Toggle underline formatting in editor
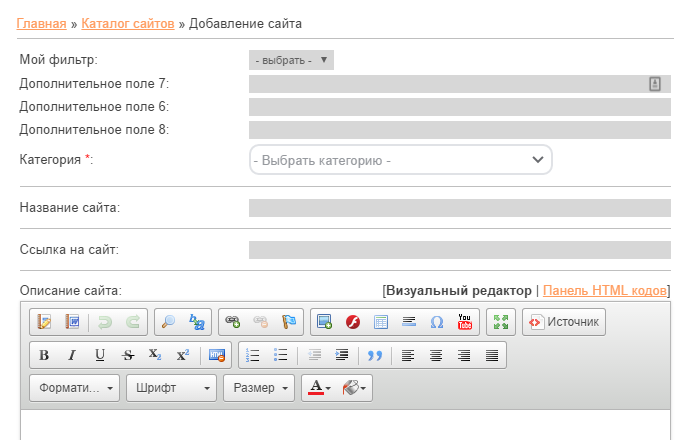693x440 pixels. tap(100, 355)
